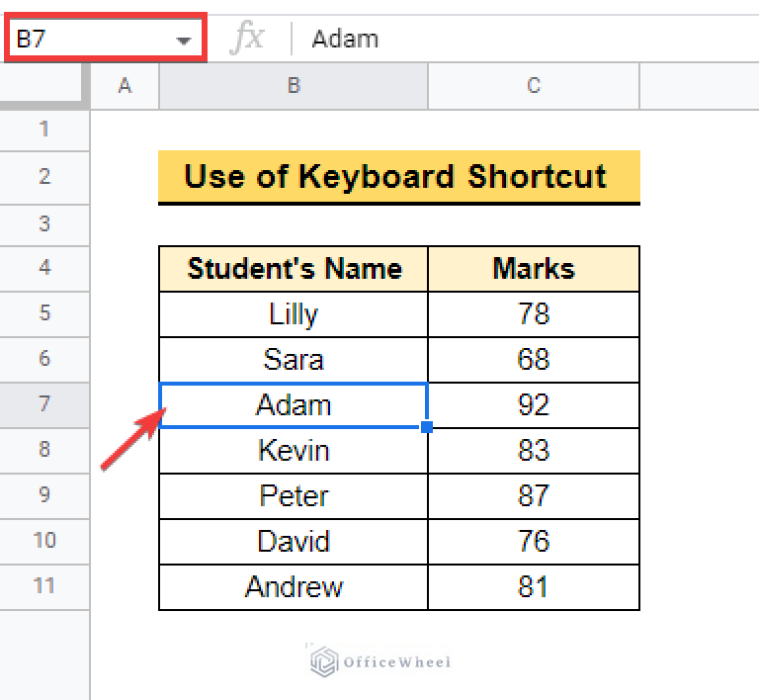
Task: Select row 11 header
Action: (x=44, y=586)
